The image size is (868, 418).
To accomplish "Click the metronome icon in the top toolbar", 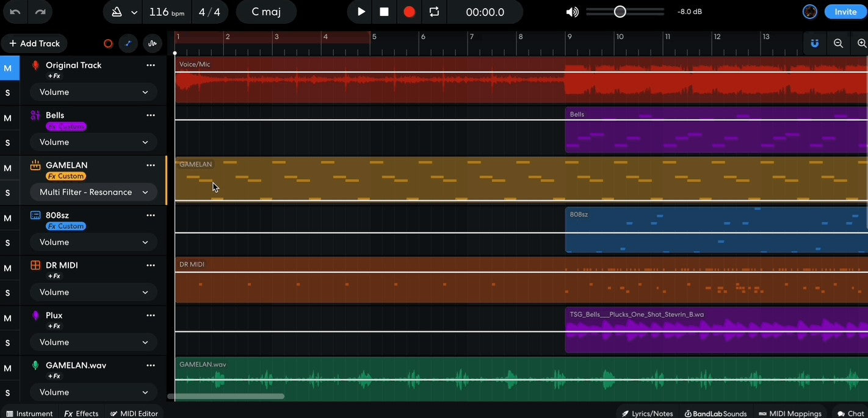I will [x=118, y=11].
